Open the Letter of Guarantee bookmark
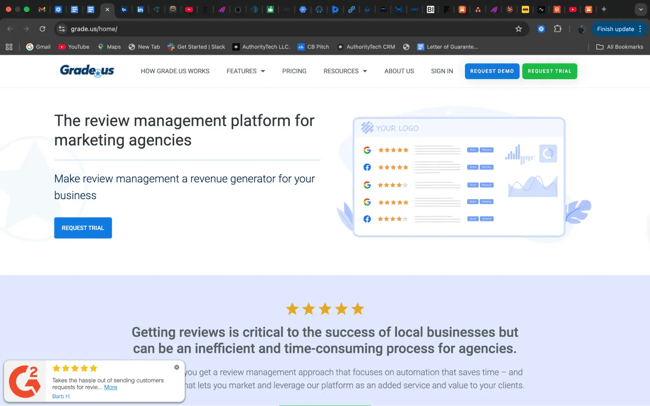The height and width of the screenshot is (406, 650). coord(447,47)
